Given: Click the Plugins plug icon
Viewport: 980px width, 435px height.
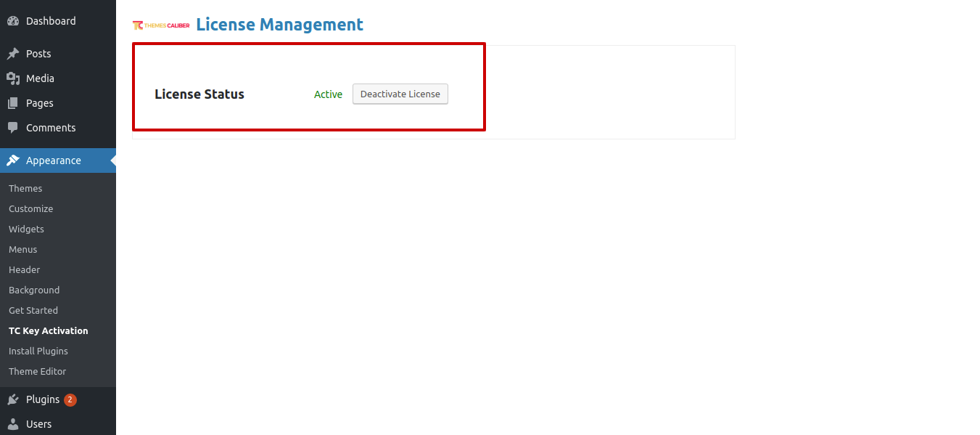Looking at the screenshot, I should 13,399.
